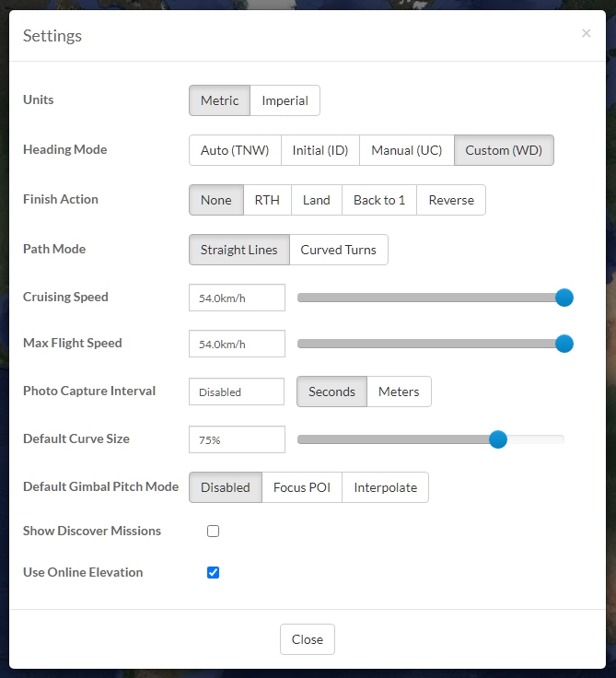Set Heading Mode to Auto (TNW)
616x678 pixels.
(x=235, y=150)
